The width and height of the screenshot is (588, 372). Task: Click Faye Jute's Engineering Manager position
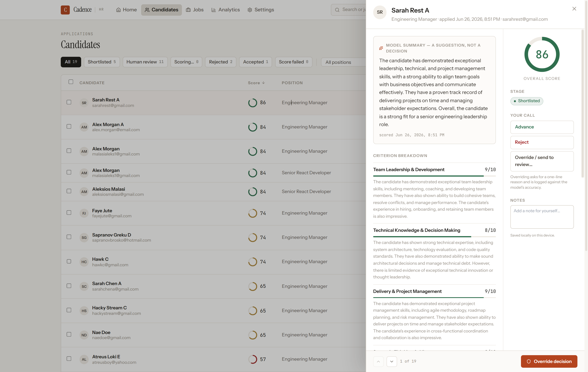click(304, 213)
